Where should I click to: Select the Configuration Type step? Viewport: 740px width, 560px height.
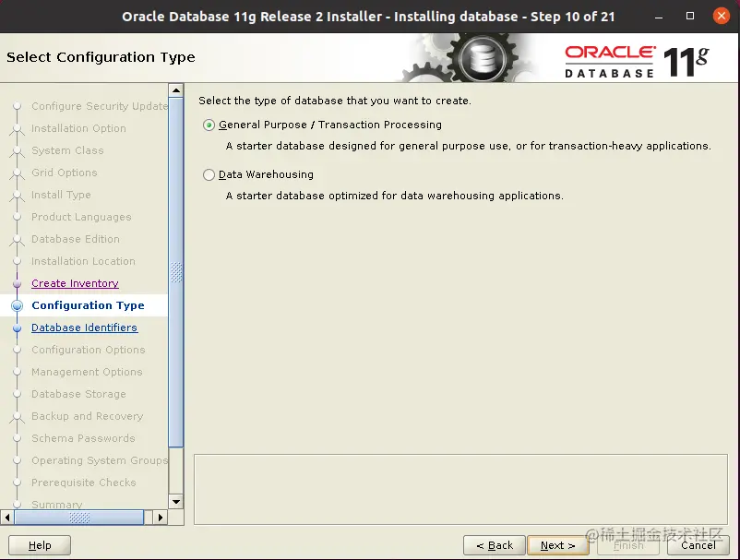pyautogui.click(x=88, y=305)
